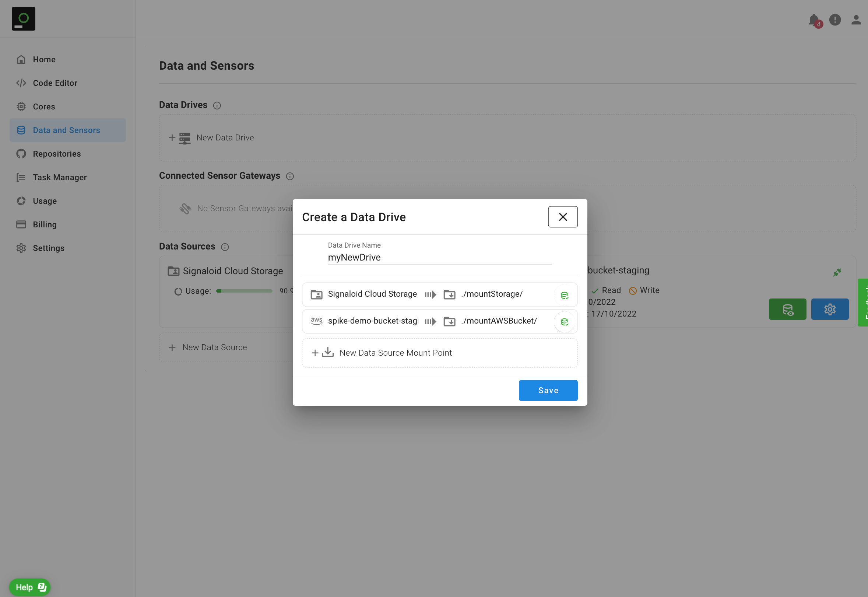The height and width of the screenshot is (597, 868).
Task: Expand New Data Drive option
Action: point(225,138)
